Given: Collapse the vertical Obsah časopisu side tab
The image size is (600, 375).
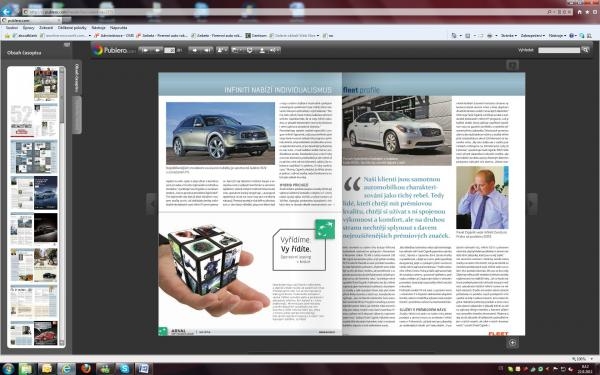Looking at the screenshot, I should (x=77, y=78).
